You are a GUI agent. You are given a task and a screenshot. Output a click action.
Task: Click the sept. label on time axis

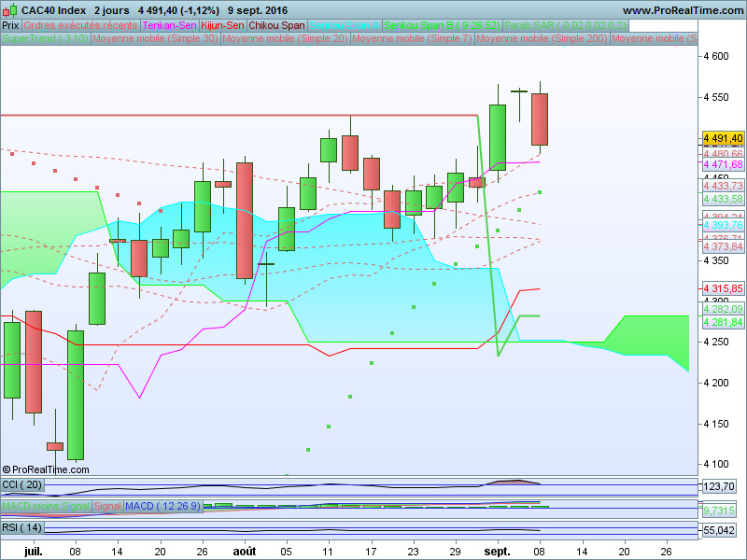497,552
